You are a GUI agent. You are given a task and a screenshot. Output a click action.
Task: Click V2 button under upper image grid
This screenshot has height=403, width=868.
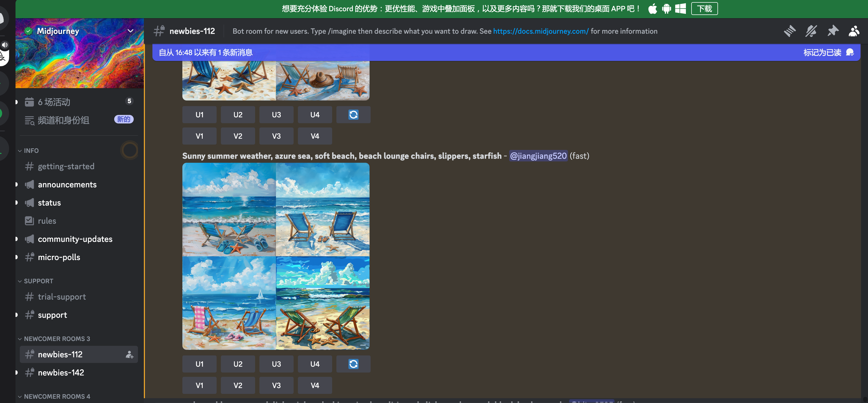coord(238,136)
